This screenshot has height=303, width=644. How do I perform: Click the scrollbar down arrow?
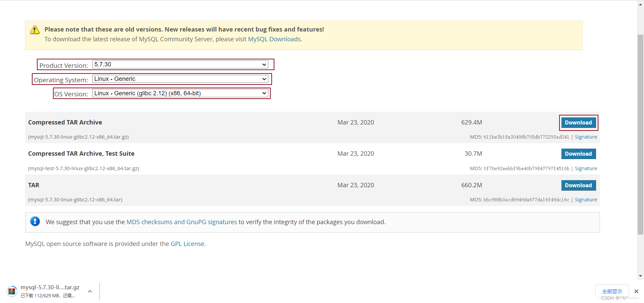click(641, 276)
